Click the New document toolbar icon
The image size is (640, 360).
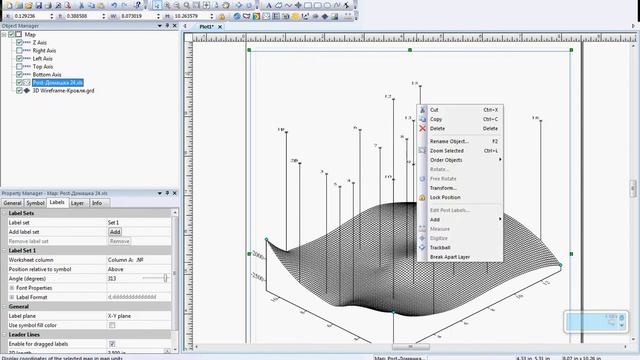[x=9, y=5]
